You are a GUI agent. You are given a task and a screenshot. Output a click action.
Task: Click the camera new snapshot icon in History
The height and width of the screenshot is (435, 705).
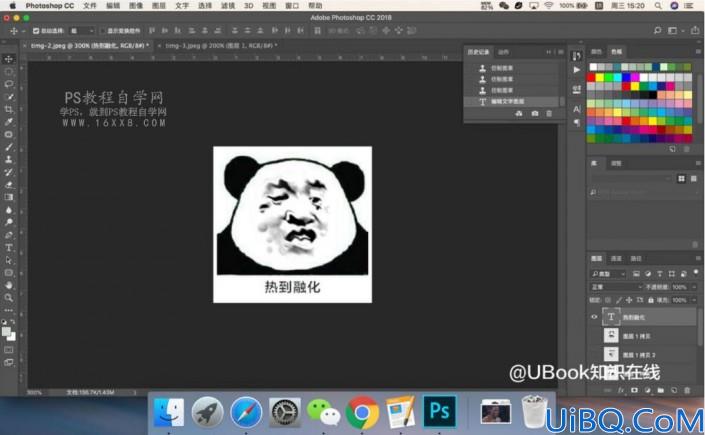[535, 114]
